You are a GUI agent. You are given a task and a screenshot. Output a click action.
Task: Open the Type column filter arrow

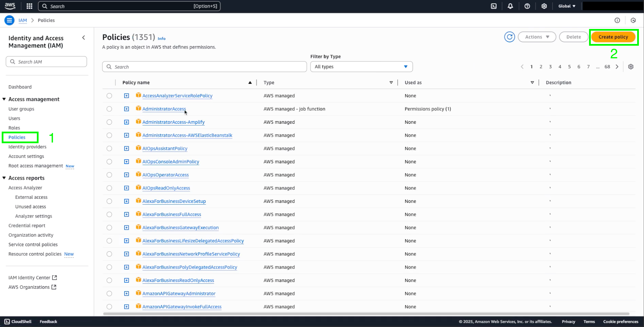[391, 83]
